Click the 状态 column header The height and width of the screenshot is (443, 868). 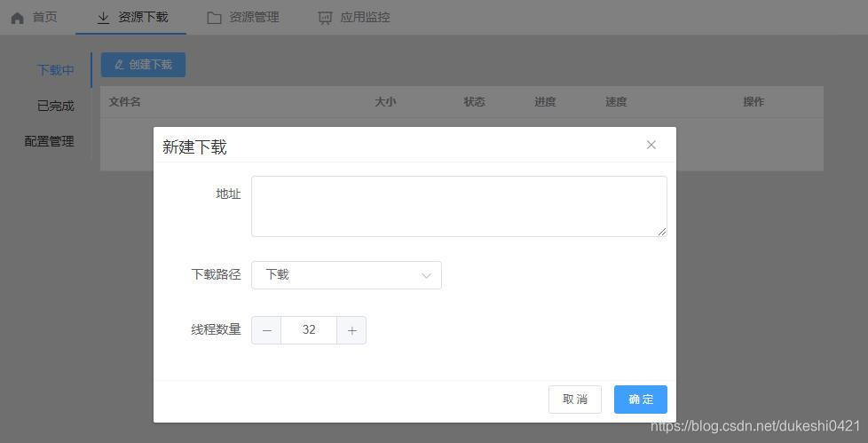pyautogui.click(x=475, y=102)
